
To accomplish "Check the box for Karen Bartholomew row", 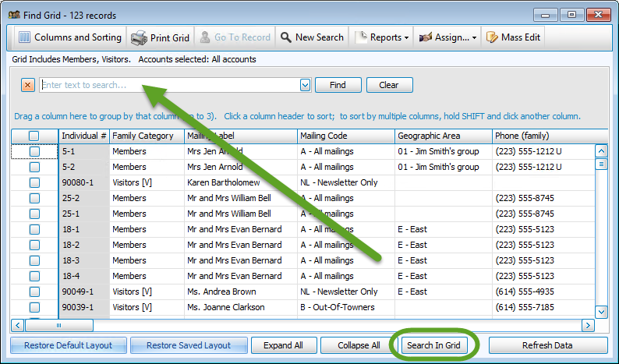I will (x=34, y=182).
